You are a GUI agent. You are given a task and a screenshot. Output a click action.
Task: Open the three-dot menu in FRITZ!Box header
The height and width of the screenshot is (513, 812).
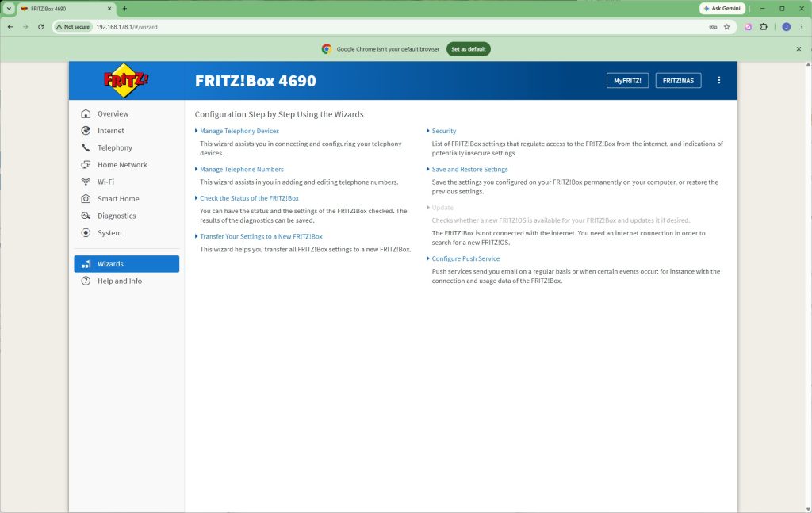pos(718,80)
